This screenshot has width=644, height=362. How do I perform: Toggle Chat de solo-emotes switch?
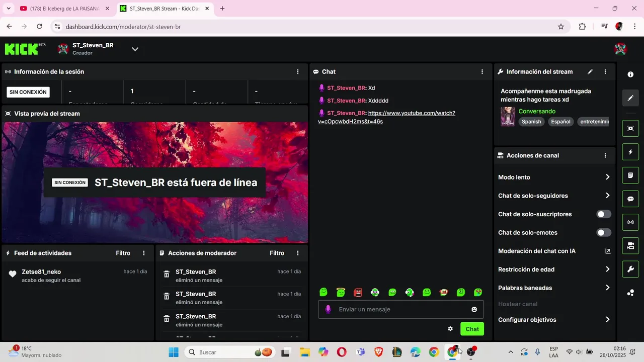coord(604,233)
